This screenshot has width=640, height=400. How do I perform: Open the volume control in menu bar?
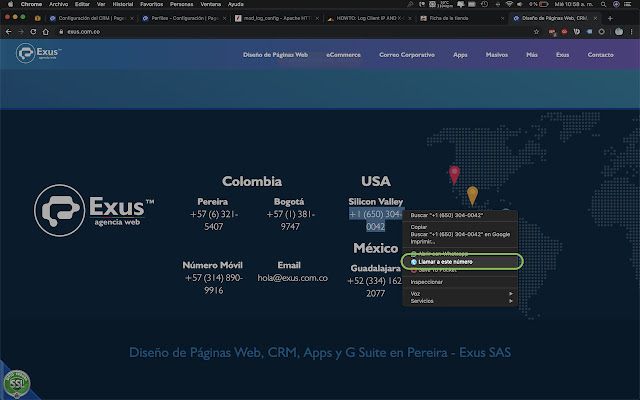(x=520, y=4)
